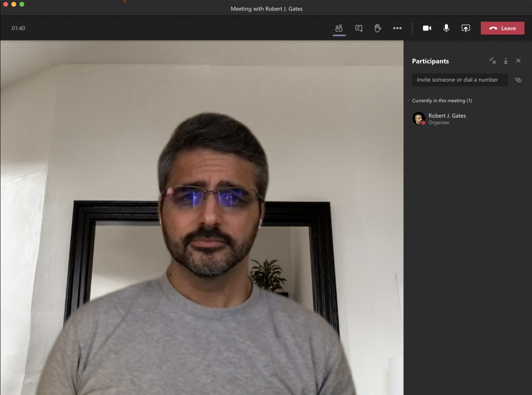
Task: Click the macOS red close window button
Action: (x=5, y=4)
